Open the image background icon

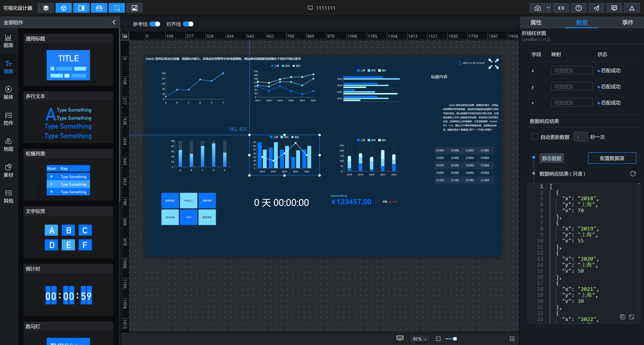click(x=134, y=8)
